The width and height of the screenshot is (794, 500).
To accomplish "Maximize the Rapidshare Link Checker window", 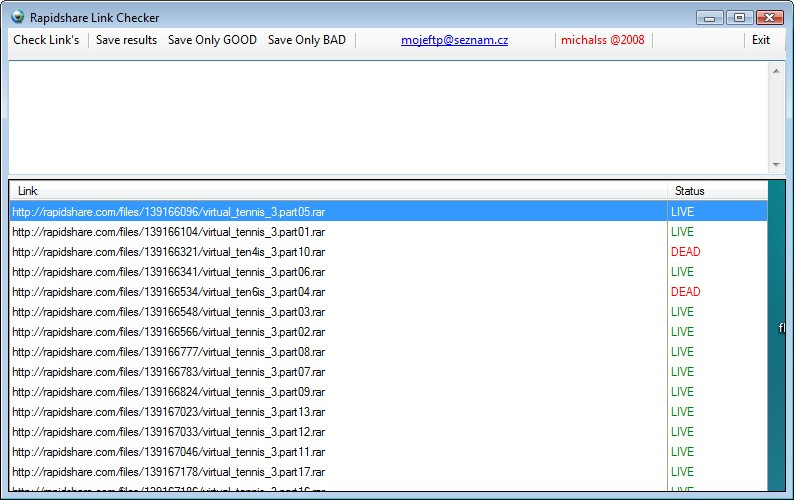I will (x=739, y=18).
